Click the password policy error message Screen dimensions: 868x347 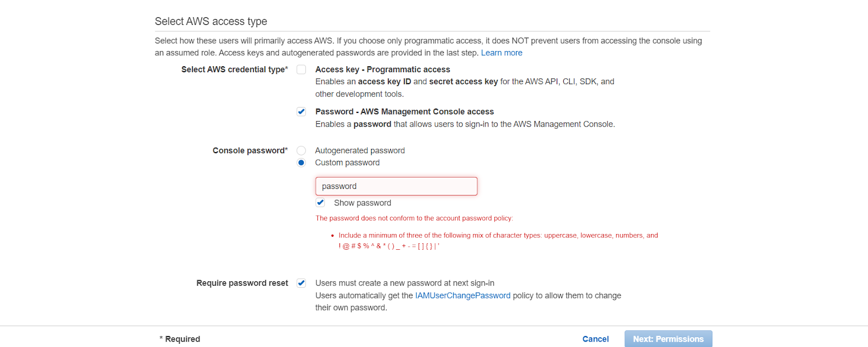pos(414,218)
